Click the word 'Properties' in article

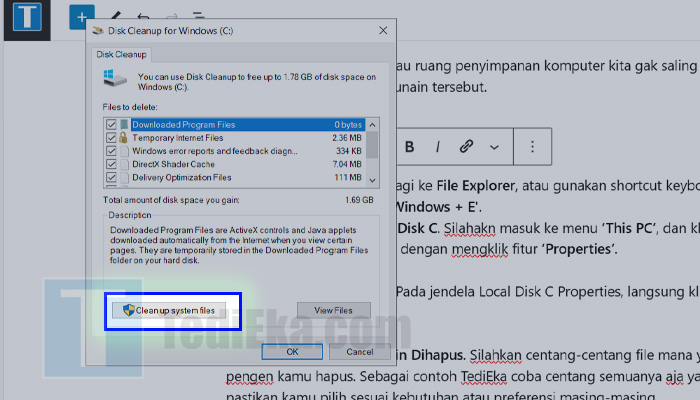click(579, 249)
